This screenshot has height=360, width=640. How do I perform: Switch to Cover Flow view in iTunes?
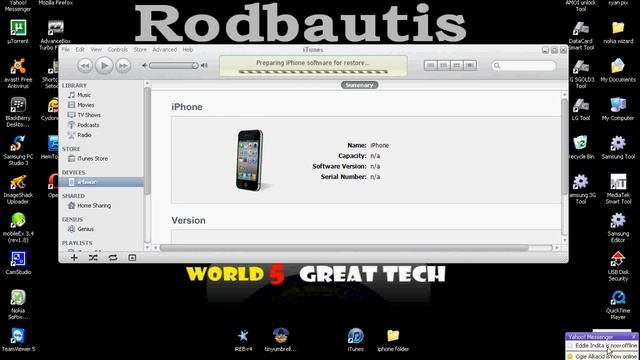470,65
